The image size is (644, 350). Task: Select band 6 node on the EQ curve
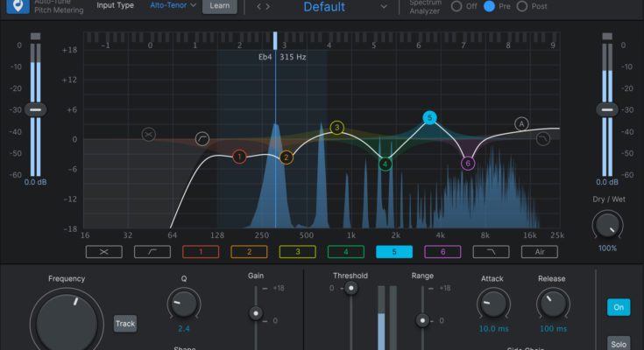click(x=468, y=164)
